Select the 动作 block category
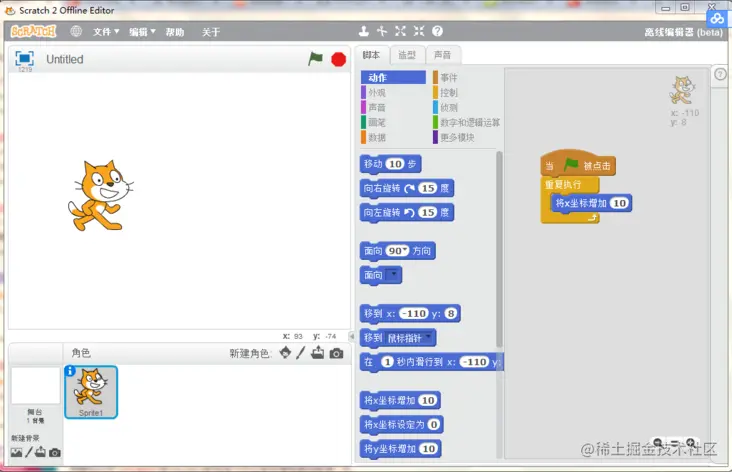 [x=393, y=77]
